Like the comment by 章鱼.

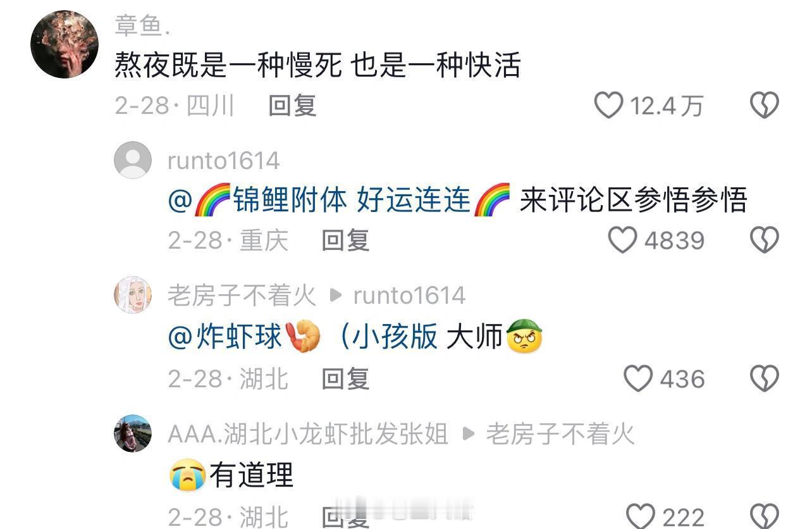click(609, 106)
